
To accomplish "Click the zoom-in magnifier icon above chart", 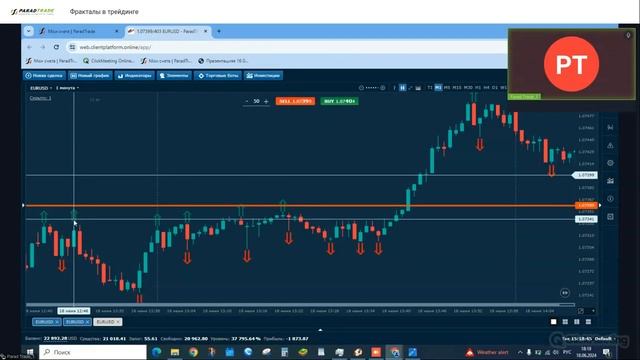I will tap(382, 88).
